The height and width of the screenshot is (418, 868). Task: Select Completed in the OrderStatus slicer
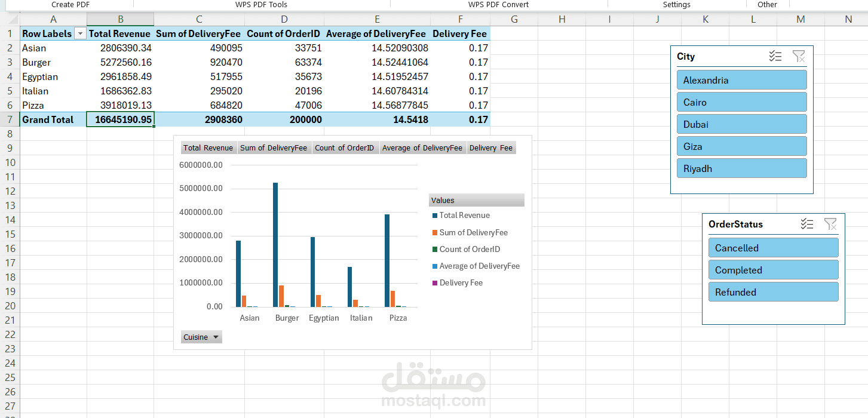(773, 270)
